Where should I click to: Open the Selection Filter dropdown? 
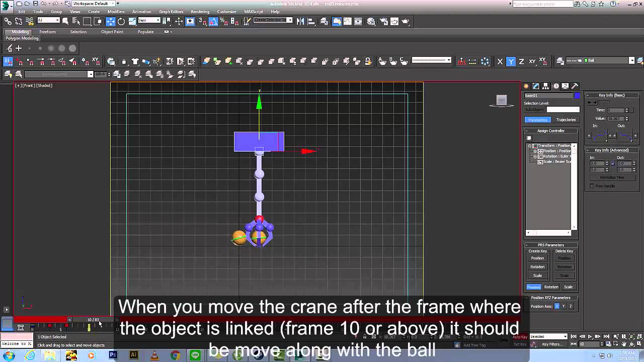click(48, 21)
